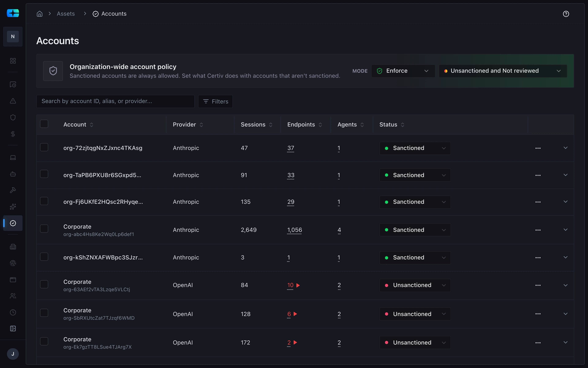Open the fingerprint icon in sidebar
This screenshot has width=588, height=368.
coord(13,263)
